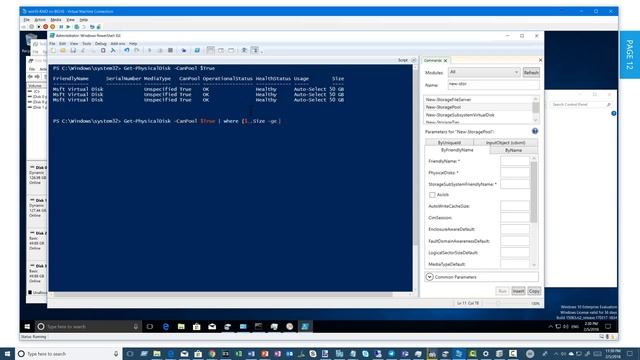Tick the AsJob checkbox
Viewport: 640px width, 360px height.
pos(432,195)
